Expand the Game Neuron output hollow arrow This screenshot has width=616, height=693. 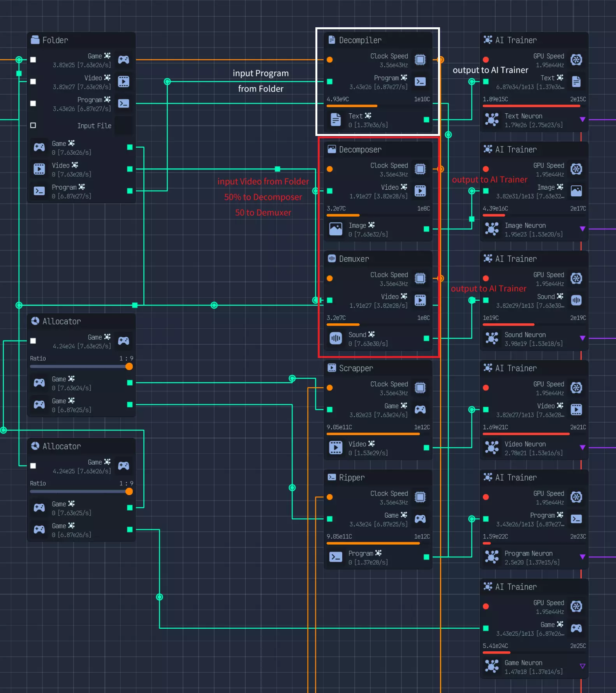click(x=583, y=666)
